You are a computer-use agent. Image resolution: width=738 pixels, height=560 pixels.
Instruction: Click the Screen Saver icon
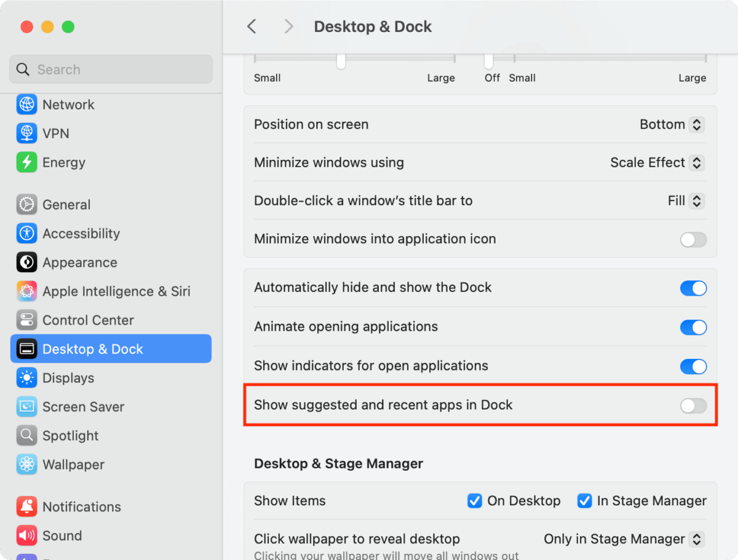click(26, 407)
